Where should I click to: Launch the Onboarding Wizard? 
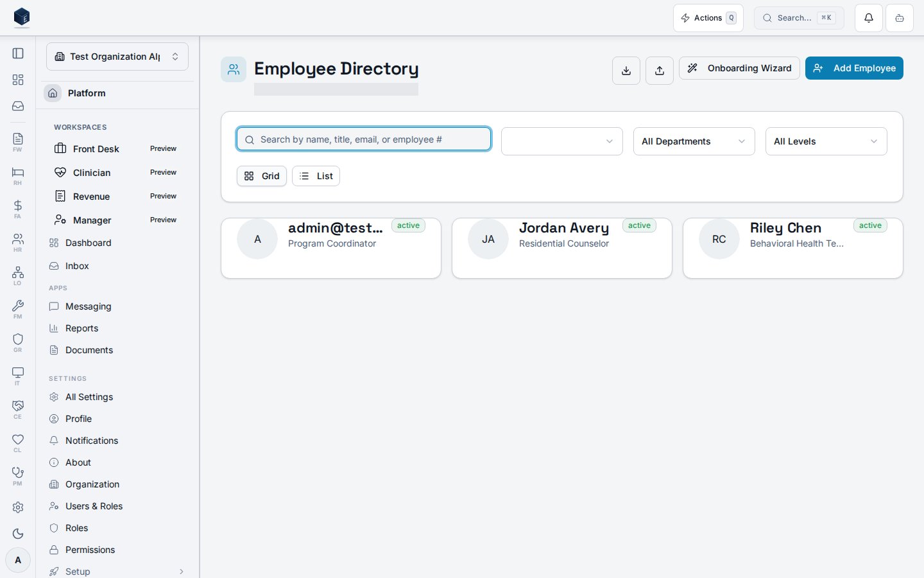(x=739, y=68)
